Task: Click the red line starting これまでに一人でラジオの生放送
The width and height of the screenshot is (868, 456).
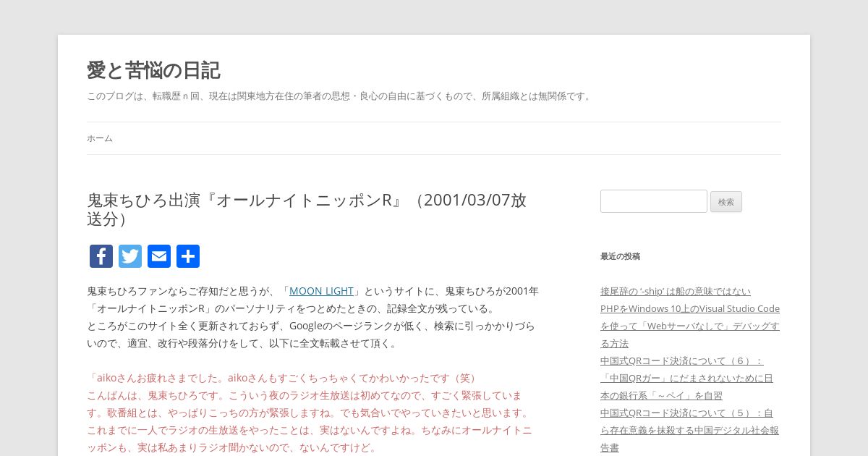Action: pos(310,430)
